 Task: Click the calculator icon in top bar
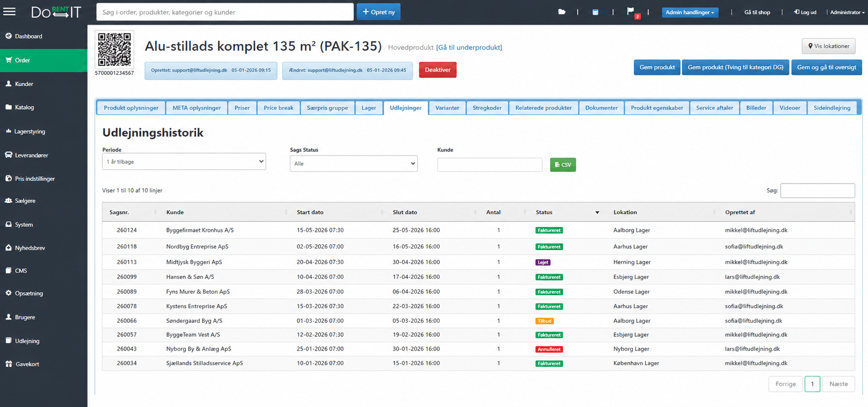tap(596, 12)
